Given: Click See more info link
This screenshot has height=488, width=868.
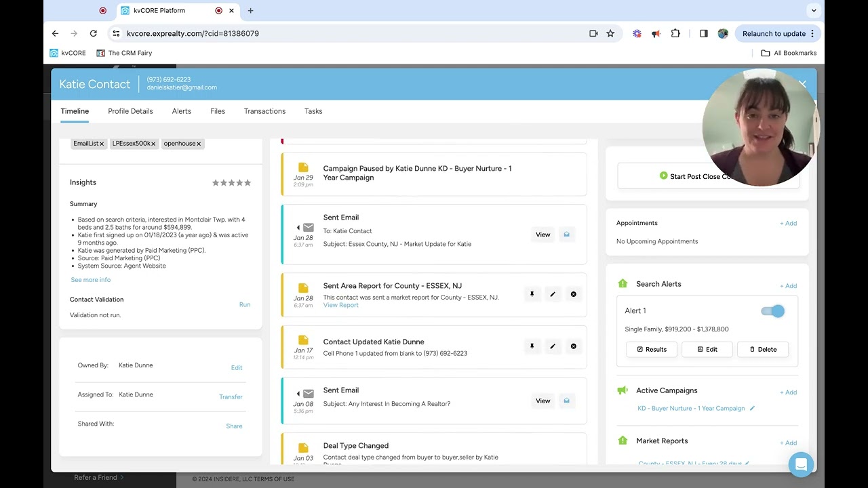Looking at the screenshot, I should 91,280.
